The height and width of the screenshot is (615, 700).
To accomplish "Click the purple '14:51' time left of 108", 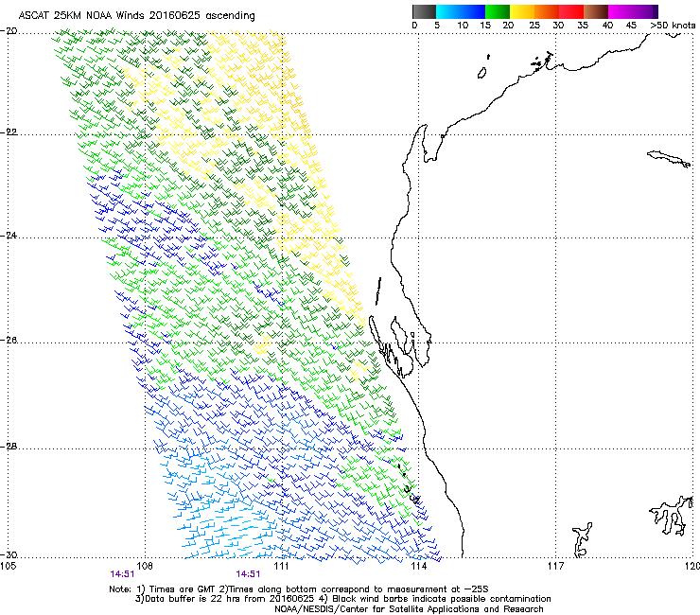I will pyautogui.click(x=122, y=574).
